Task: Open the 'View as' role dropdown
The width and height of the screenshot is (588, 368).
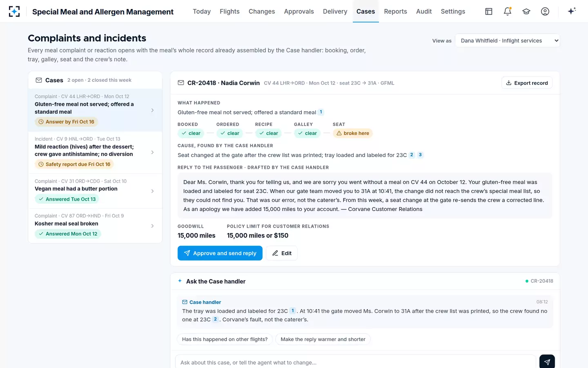Action: click(508, 40)
